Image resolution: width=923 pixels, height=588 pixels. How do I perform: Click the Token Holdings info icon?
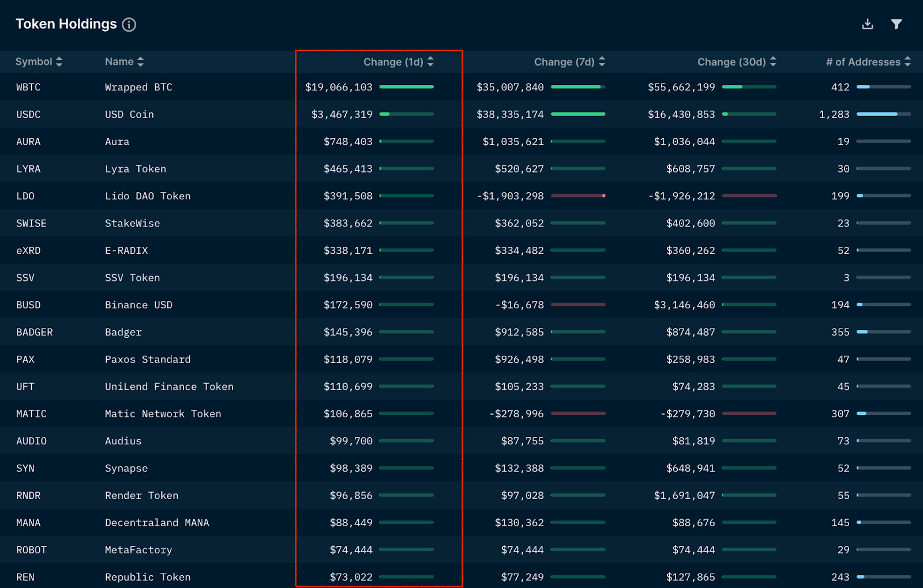[129, 24]
